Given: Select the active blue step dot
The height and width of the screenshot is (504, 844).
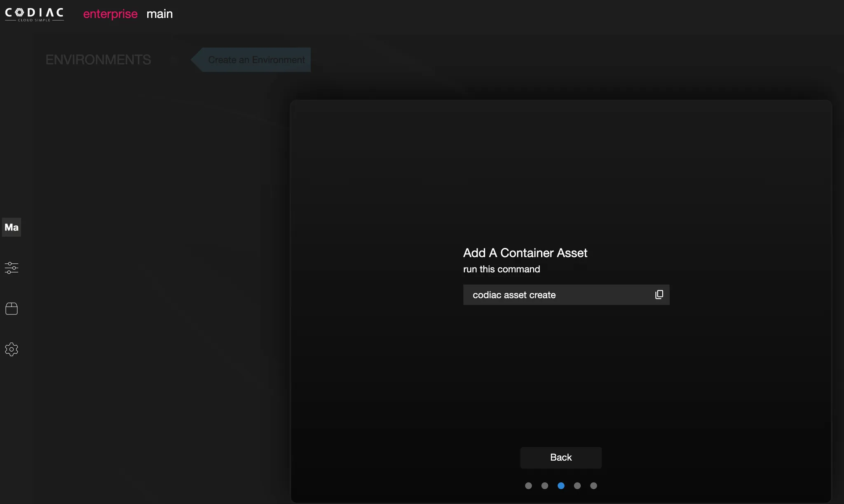Looking at the screenshot, I should coord(561,486).
